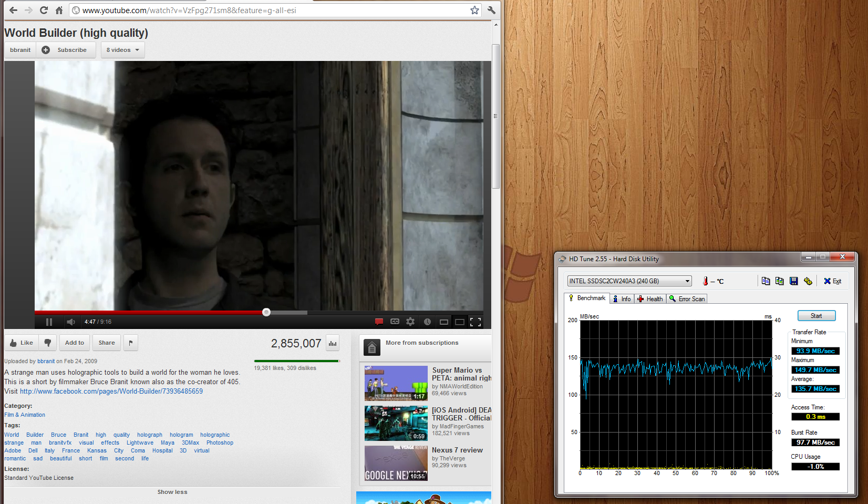Subscribe to the bbranit channel
Screen dimensions: 868x504
pos(66,50)
